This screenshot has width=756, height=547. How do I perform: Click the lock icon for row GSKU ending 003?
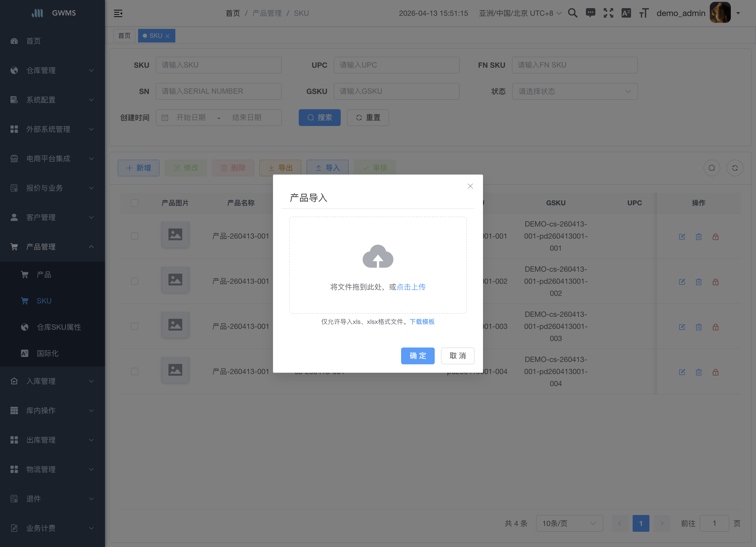(x=715, y=327)
